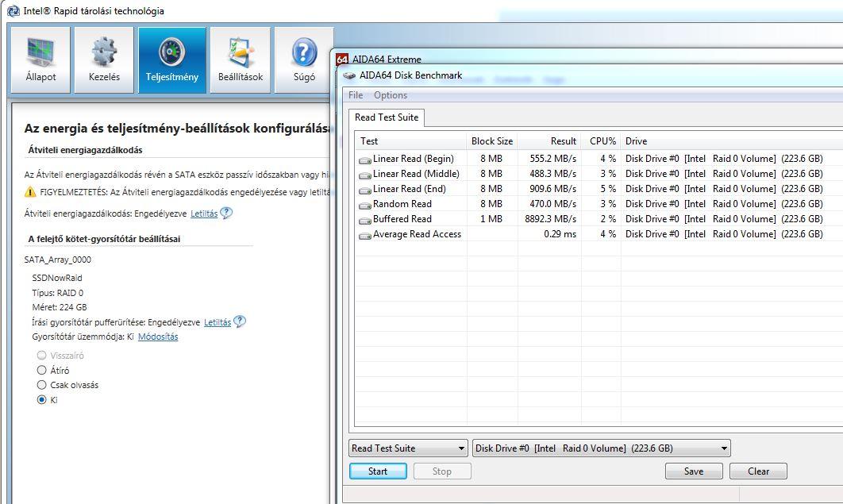Click the Méret: 224 GB text

pyautogui.click(x=60, y=307)
